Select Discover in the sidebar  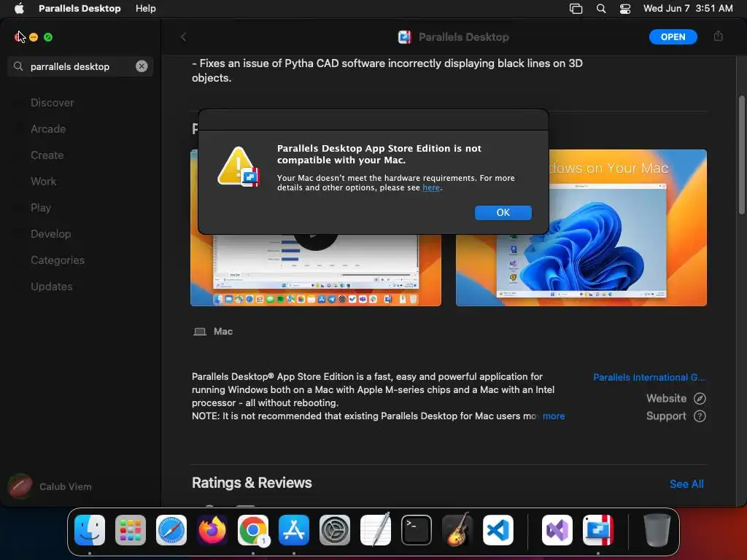[53, 103]
